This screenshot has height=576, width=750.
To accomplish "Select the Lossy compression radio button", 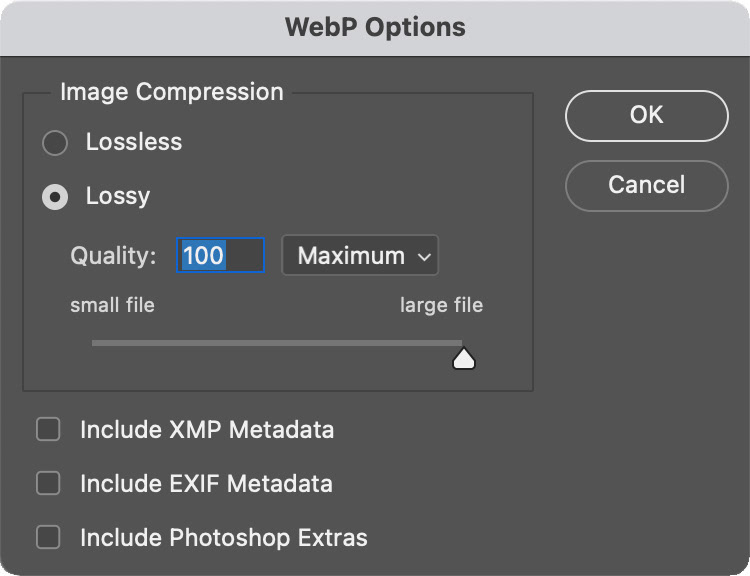I will tap(54, 197).
